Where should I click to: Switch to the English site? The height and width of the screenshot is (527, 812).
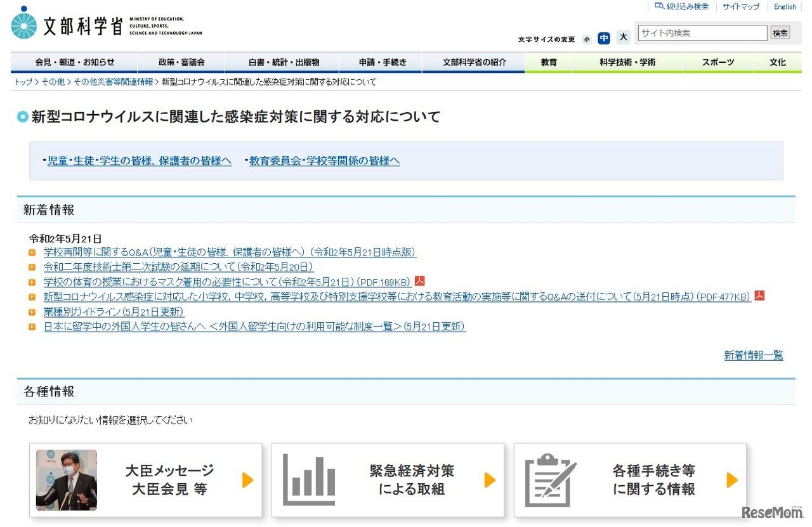pos(785,7)
